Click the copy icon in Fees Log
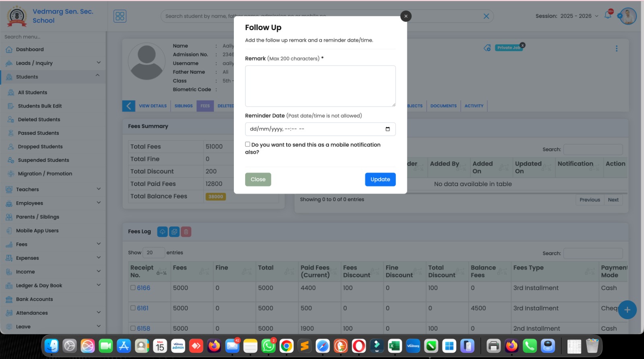This screenshot has width=644, height=359. click(x=174, y=232)
